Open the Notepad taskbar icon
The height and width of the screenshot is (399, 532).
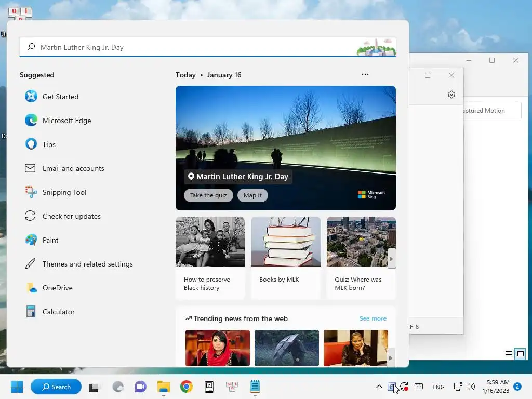[255, 387]
